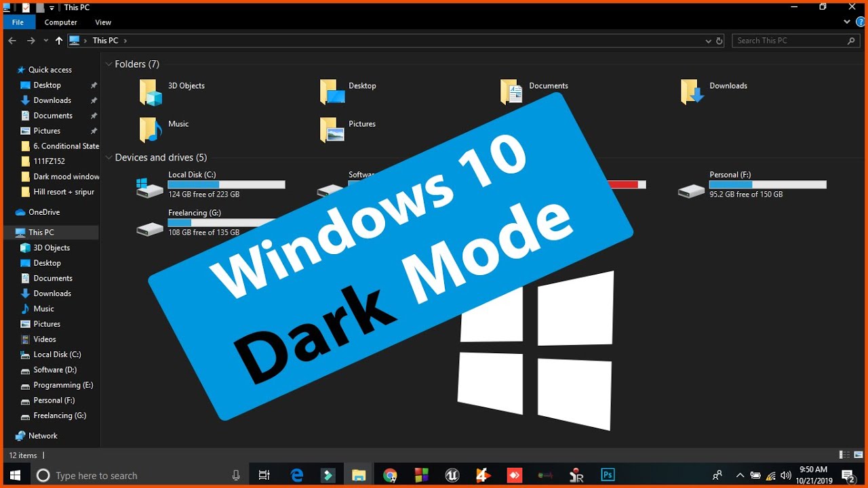Select OneDrive in navigation pane
Viewport: 868px width, 488px height.
tap(44, 212)
